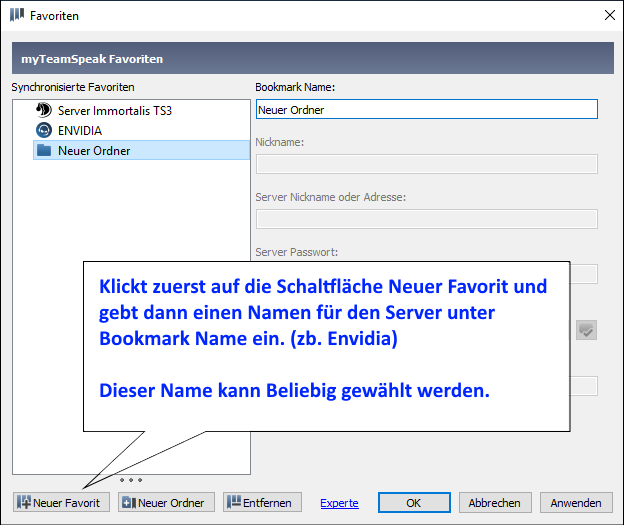624x525 pixels.
Task: Click the Nickname input field
Action: (426, 164)
